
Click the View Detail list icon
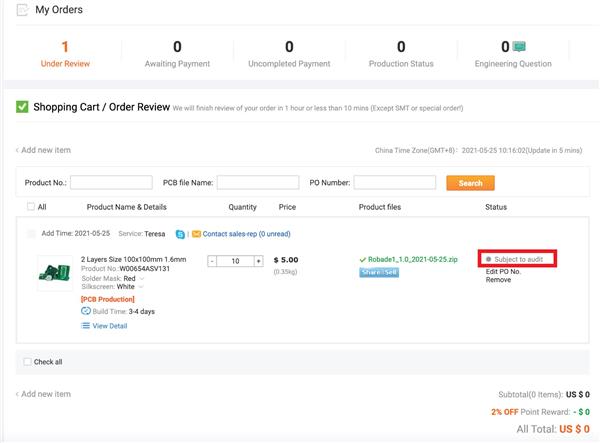click(x=86, y=326)
